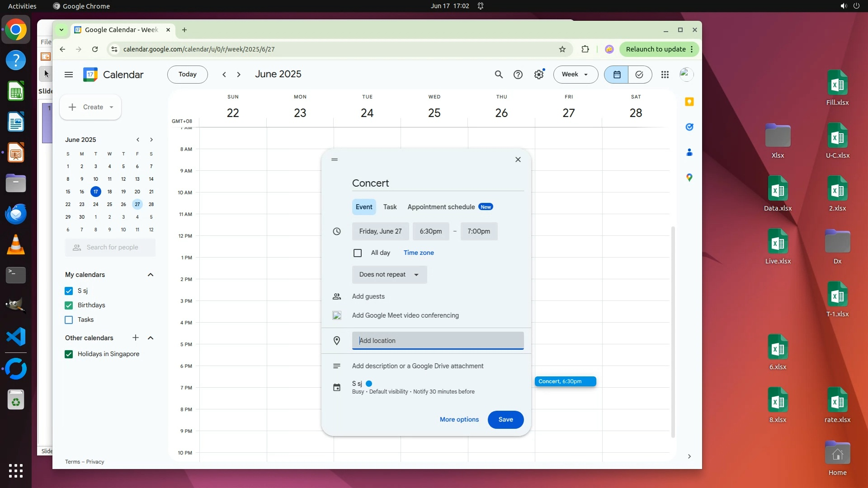868x488 pixels.
Task: Open the Support help icon
Action: 518,75
